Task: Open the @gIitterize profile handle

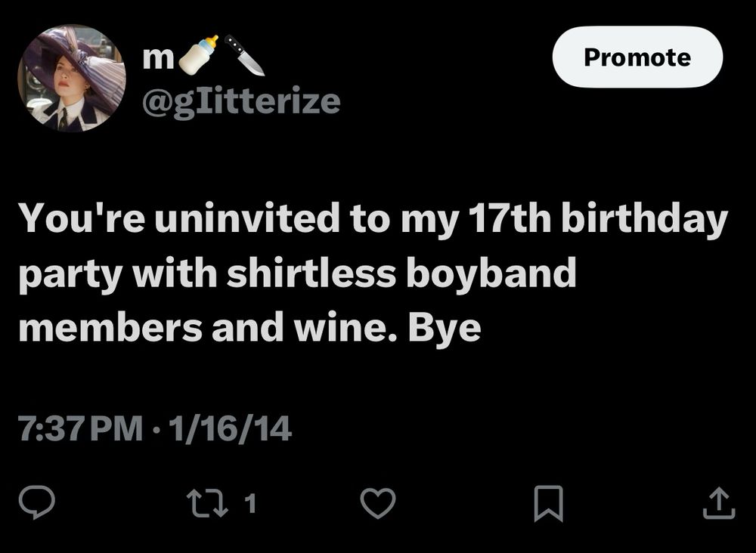Action: [242, 100]
